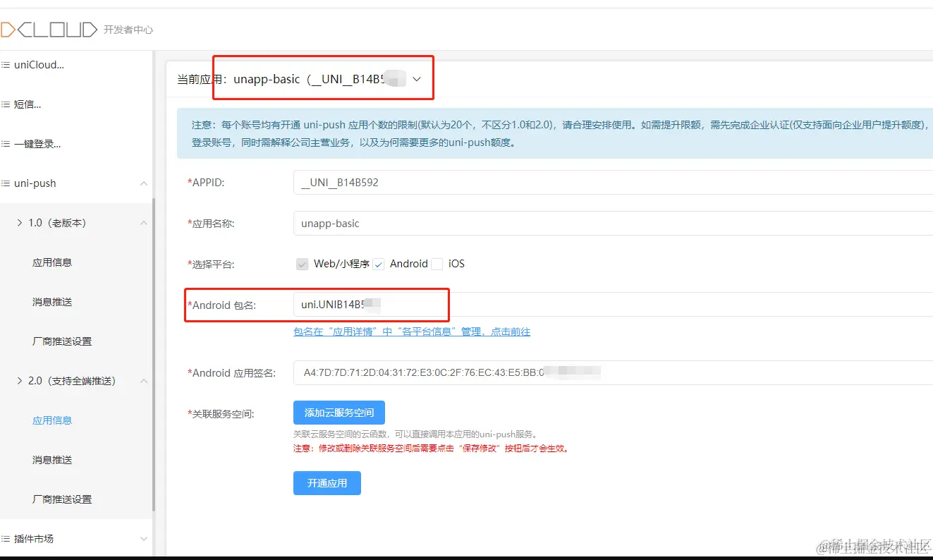
Task: Open 应用信息 in the 1.0（老版本） group
Action: coord(52,262)
